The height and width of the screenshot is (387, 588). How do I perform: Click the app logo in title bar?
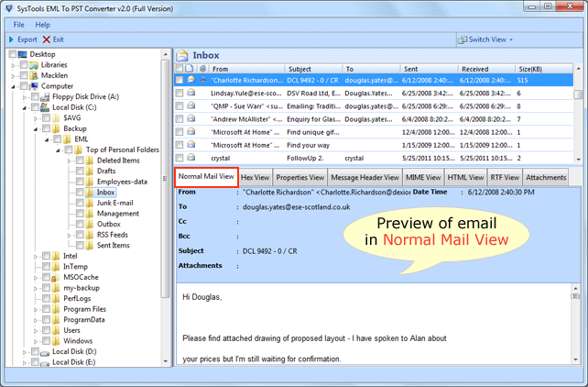click(x=9, y=8)
